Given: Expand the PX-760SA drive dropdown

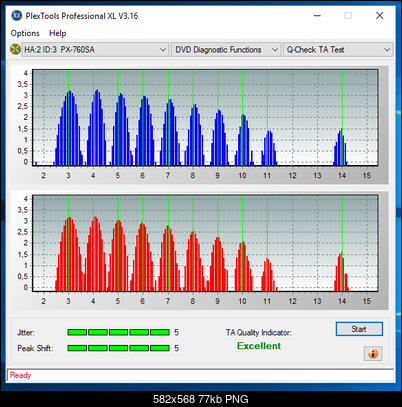Looking at the screenshot, I should [x=95, y=50].
